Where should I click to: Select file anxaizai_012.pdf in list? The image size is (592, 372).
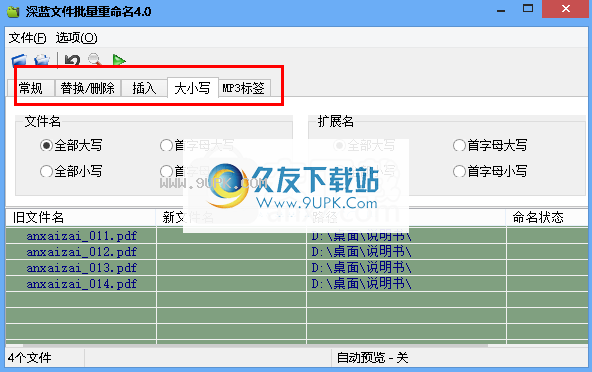[82, 252]
